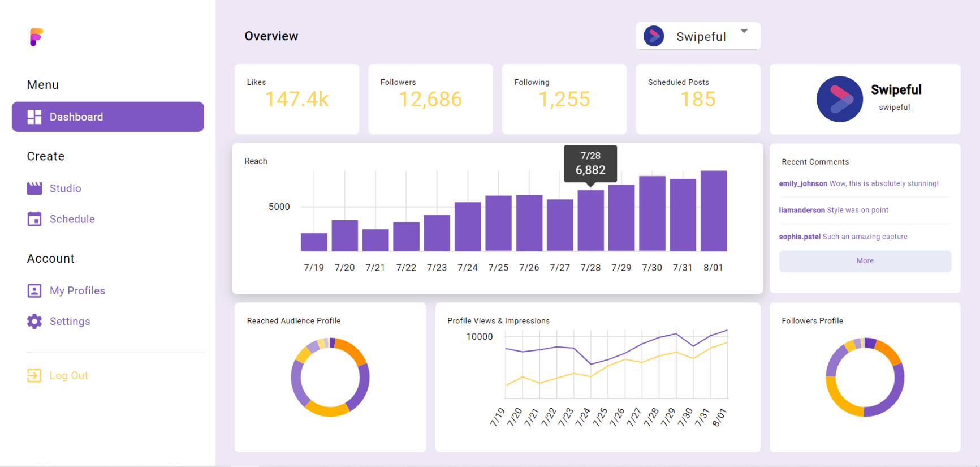Expand the Swipeful account dropdown arrow
Viewport: 980px width, 467px height.
pos(744,31)
